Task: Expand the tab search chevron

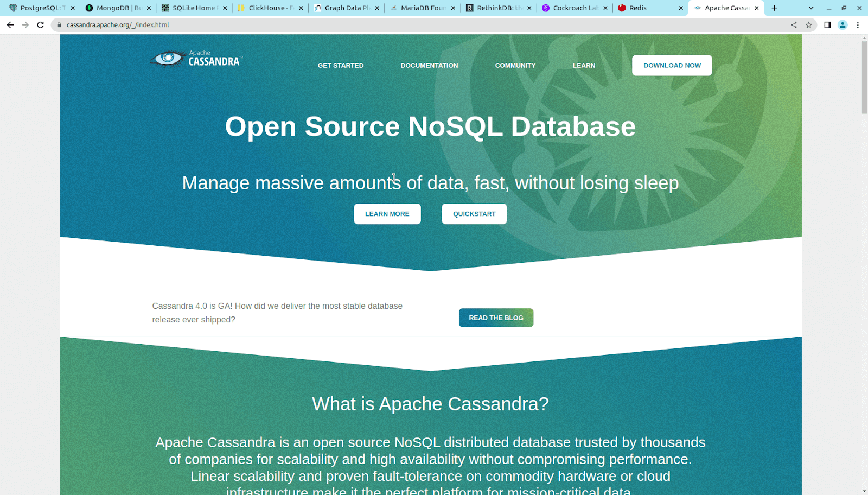Action: (x=811, y=8)
